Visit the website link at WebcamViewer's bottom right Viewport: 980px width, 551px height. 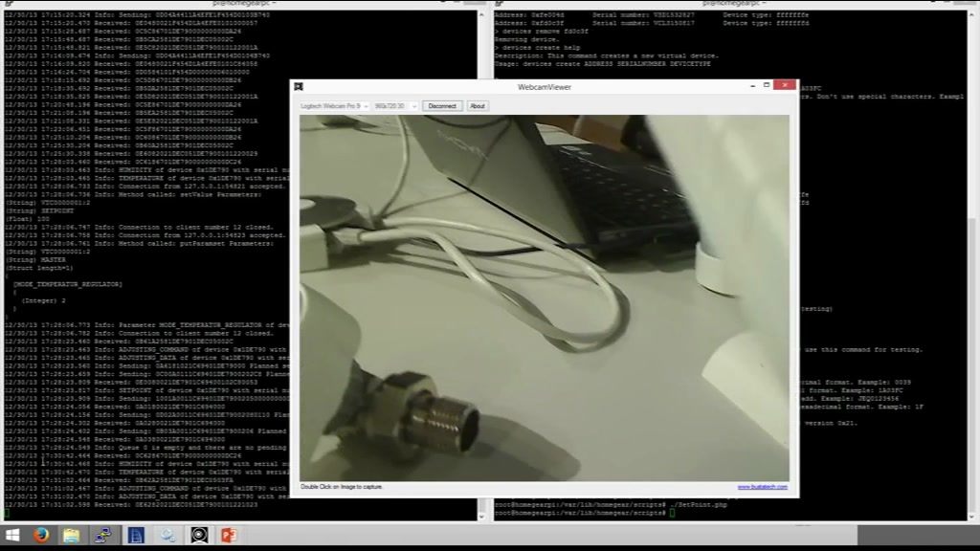(763, 487)
